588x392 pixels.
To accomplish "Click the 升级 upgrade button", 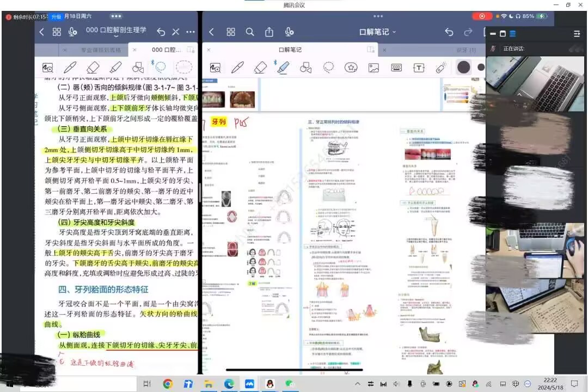I will tap(56, 17).
